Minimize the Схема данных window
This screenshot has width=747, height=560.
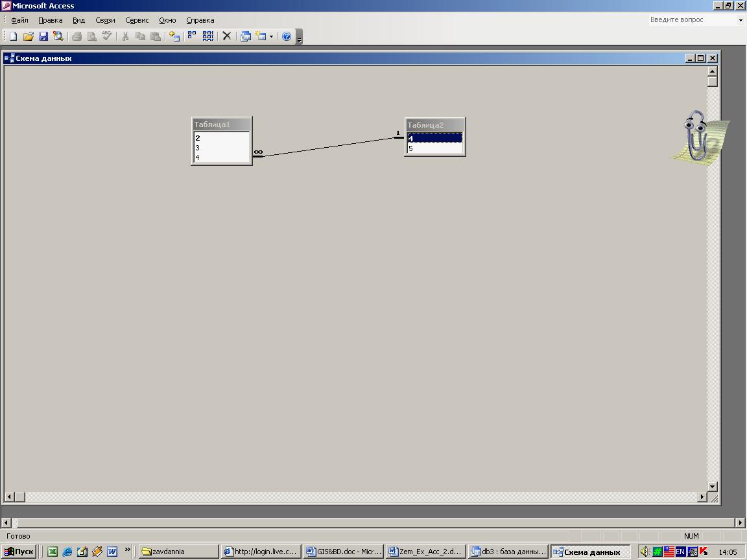point(691,58)
